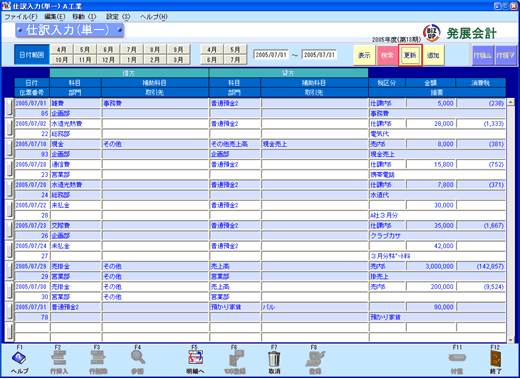Click the F3 行削除 row delete icon
Screen dimensions: 520x379
point(98,358)
